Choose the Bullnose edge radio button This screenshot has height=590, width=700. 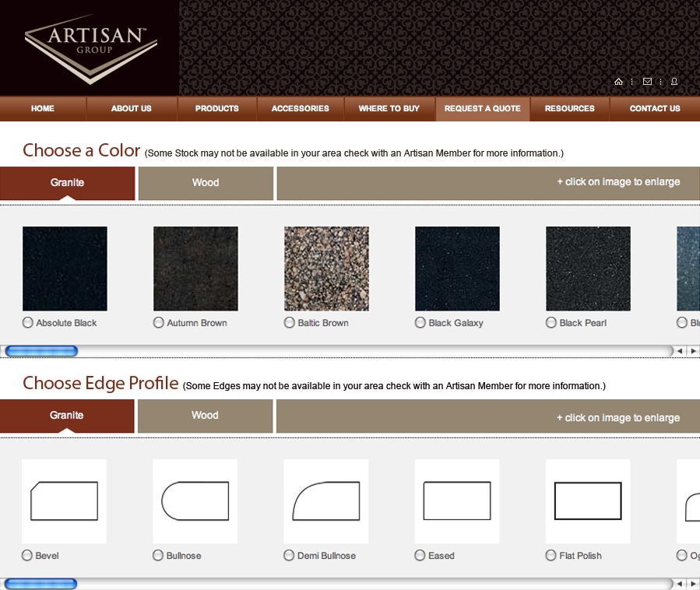coord(158,555)
